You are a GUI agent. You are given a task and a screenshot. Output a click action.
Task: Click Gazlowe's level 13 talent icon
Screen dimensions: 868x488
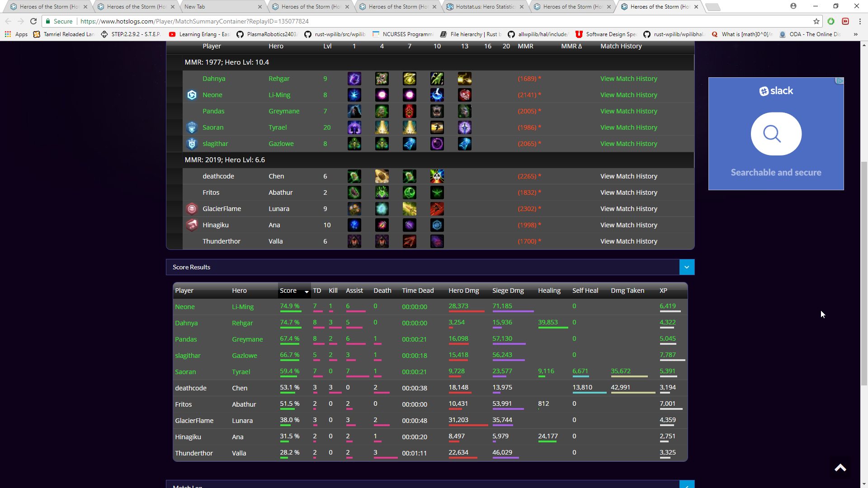pyautogui.click(x=465, y=144)
